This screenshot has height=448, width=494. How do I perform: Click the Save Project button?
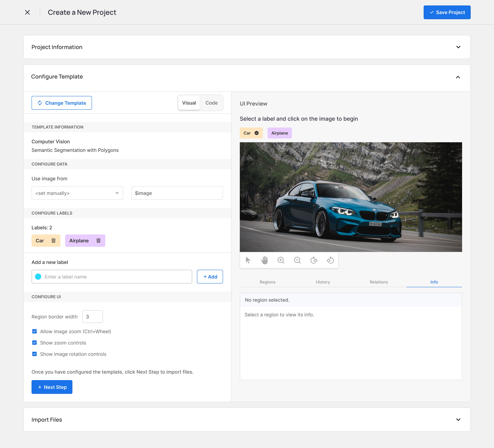447,12
